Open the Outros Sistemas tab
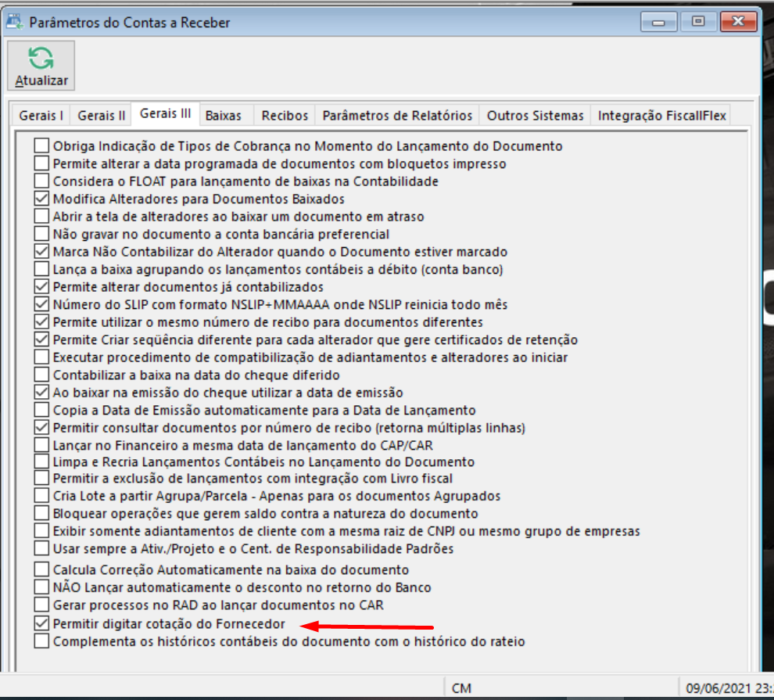Screen dimensions: 774x700 tap(535, 116)
